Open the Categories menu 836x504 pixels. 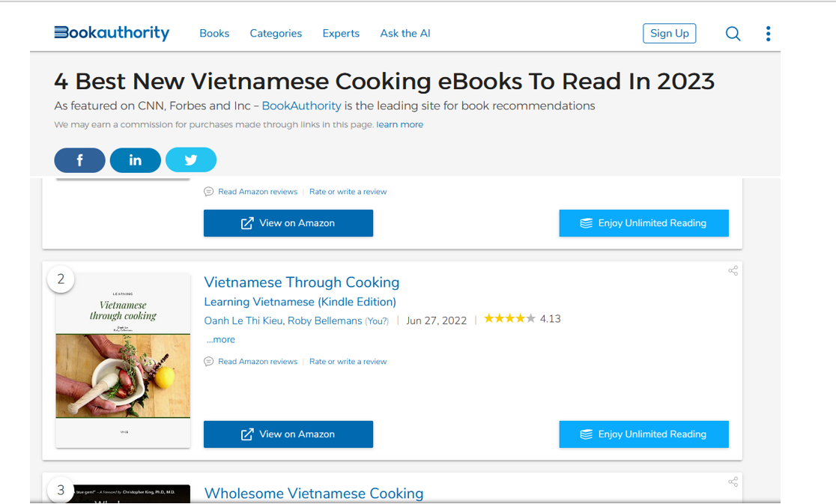[x=276, y=33]
